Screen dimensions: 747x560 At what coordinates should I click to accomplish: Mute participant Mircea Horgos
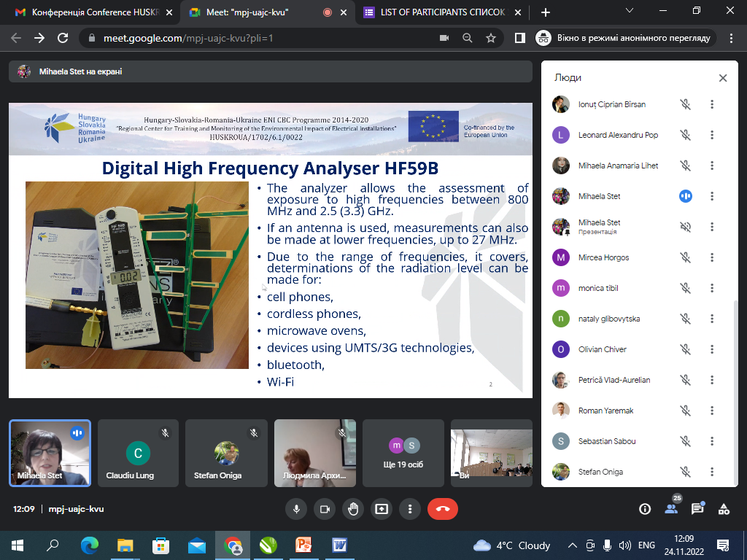685,257
